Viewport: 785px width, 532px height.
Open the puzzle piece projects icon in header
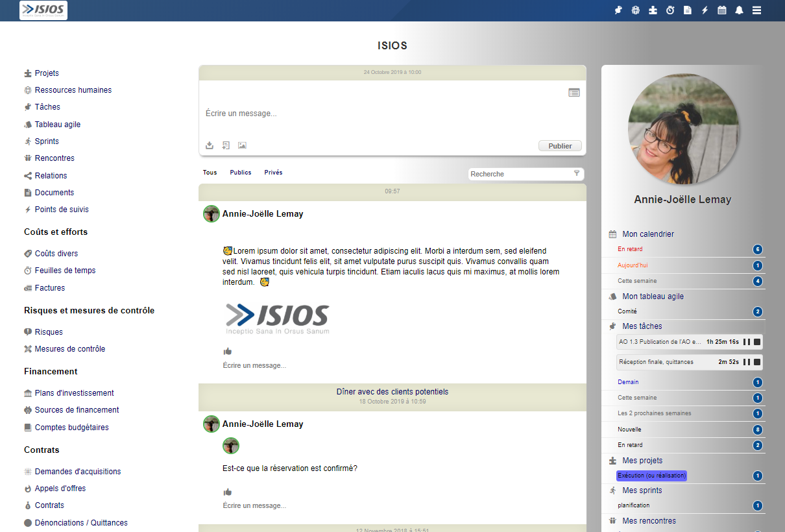653,10
